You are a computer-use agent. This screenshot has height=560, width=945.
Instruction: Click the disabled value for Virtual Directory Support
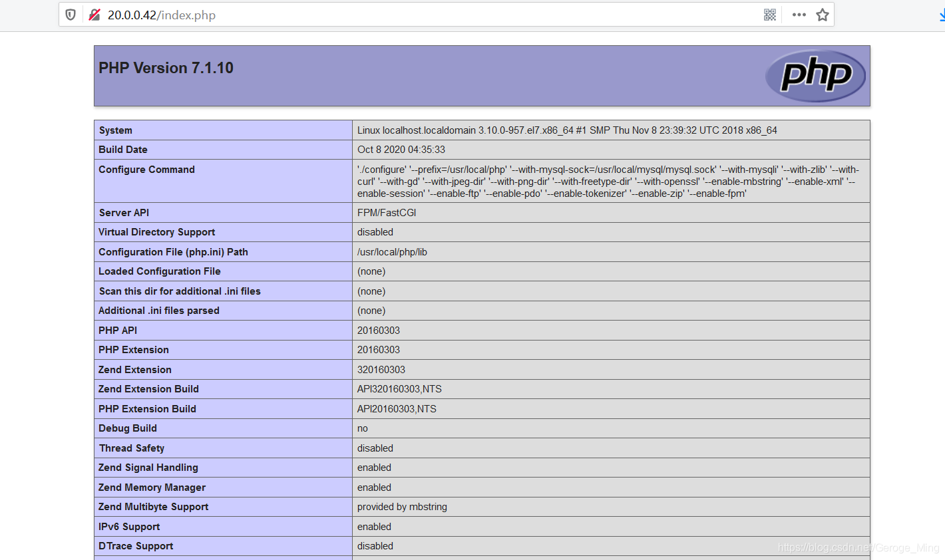point(375,232)
